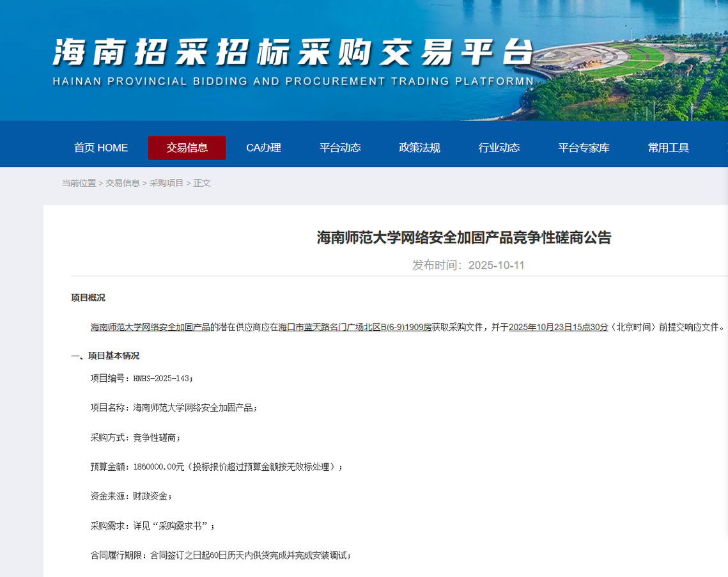Click the announcement title 竞争性磋商公告
The height and width of the screenshot is (577, 728).
464,238
